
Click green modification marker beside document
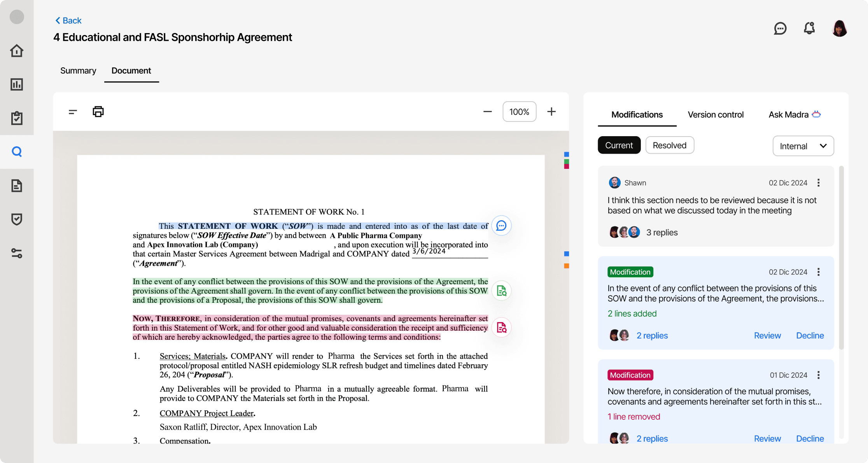[x=501, y=291]
